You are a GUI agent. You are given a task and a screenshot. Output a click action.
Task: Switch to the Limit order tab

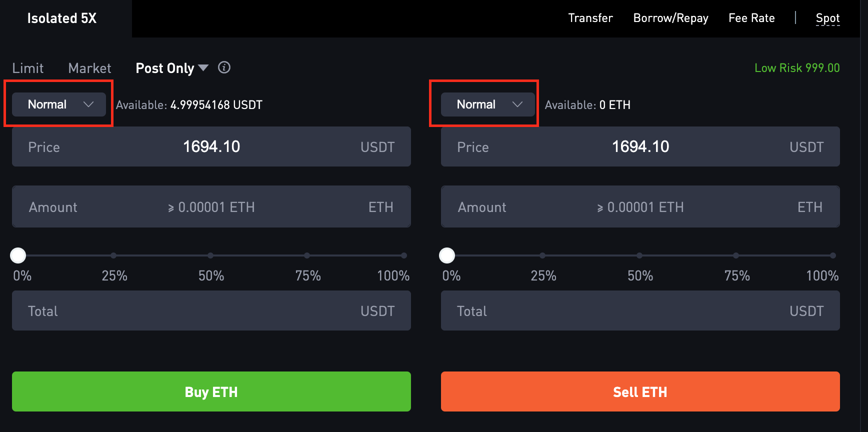28,68
